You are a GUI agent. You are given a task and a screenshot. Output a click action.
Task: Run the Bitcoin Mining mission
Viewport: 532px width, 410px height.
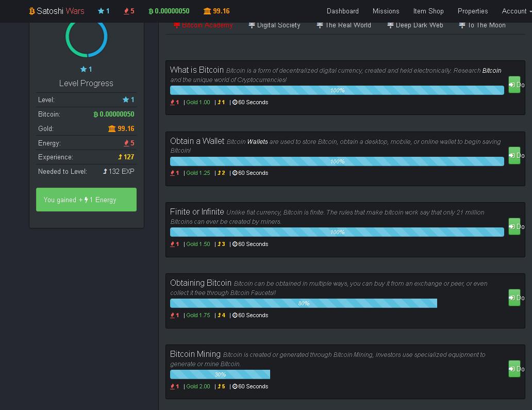[x=514, y=369]
